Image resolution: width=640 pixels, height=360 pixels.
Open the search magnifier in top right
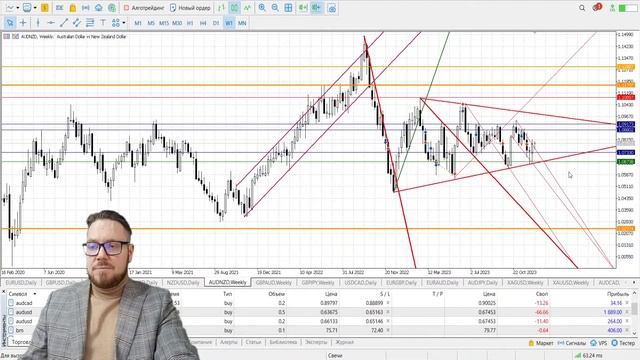coord(582,8)
